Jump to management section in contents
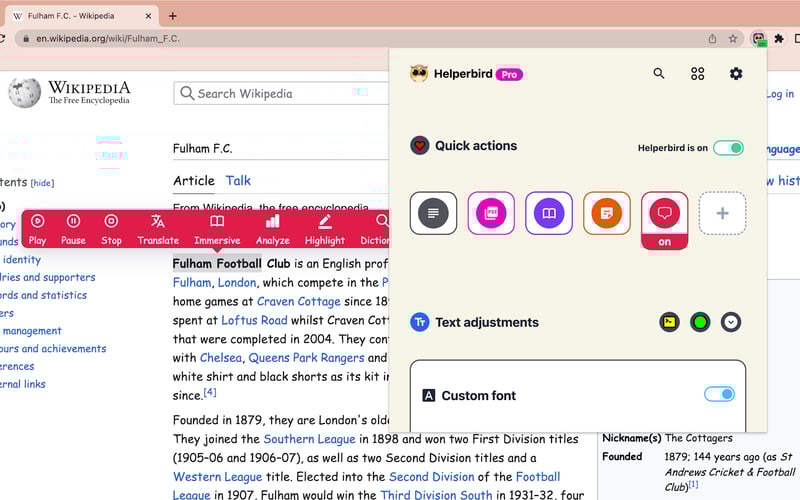The width and height of the screenshot is (800, 500). coord(32,331)
